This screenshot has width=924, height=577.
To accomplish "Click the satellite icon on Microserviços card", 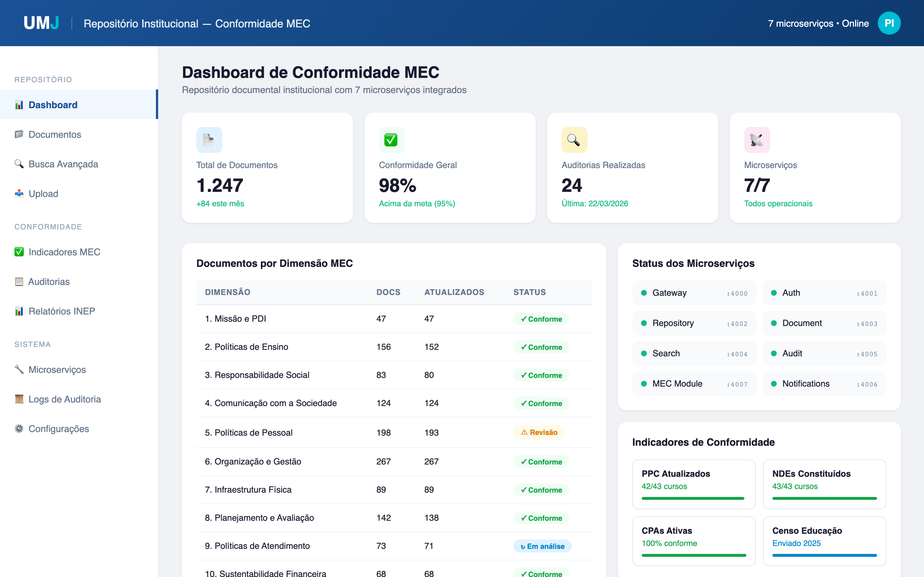I will 757,140.
